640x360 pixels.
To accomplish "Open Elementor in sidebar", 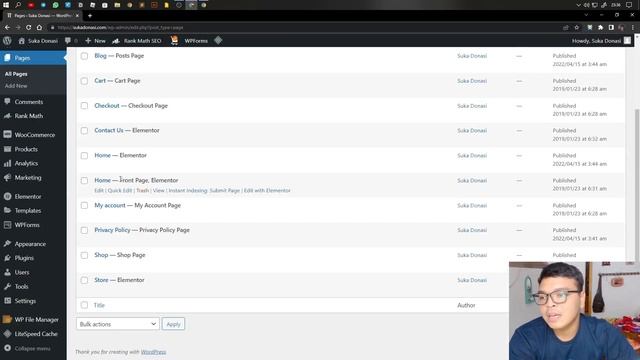I will 28,196.
